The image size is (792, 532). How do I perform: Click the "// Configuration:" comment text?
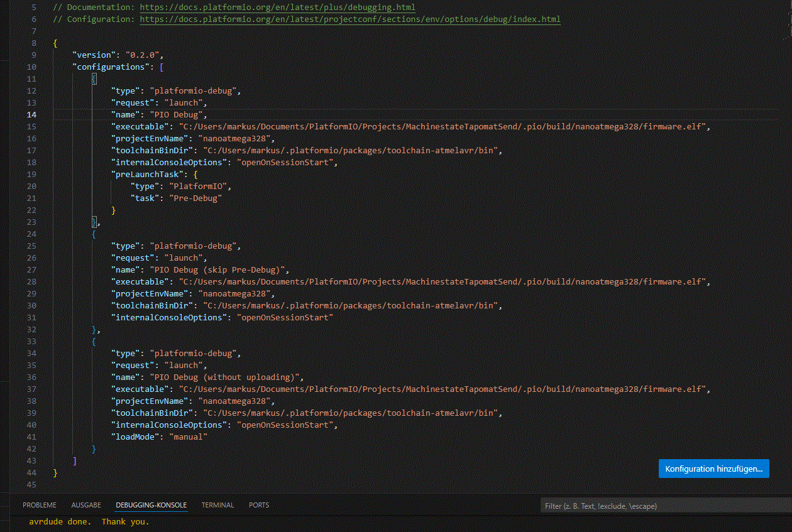94,19
